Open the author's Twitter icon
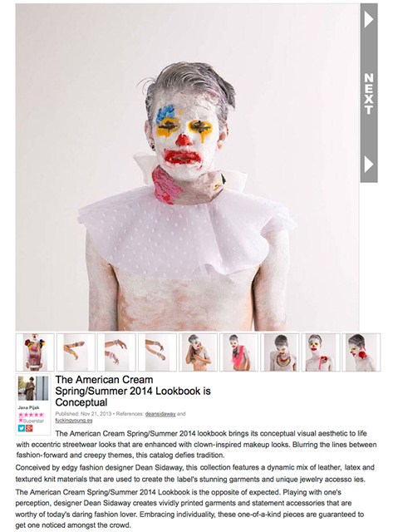This screenshot has height=532, width=393. pyautogui.click(x=22, y=428)
